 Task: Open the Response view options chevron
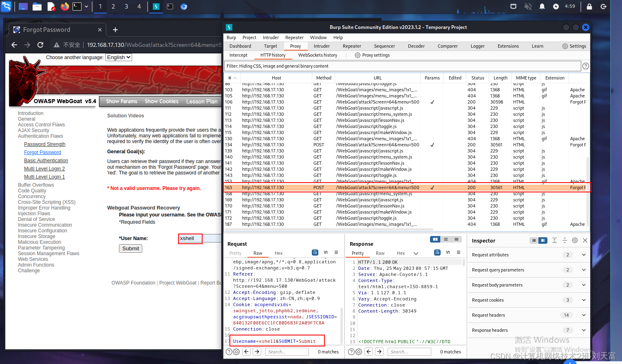(x=416, y=253)
